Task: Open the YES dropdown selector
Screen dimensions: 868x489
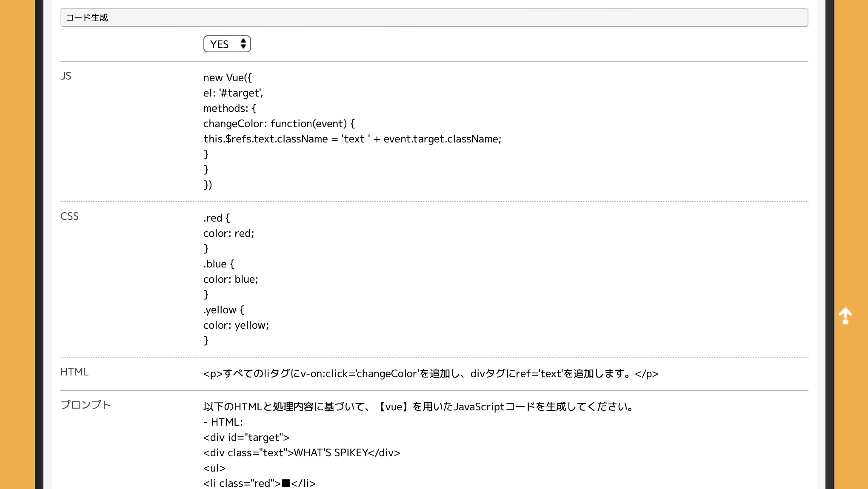Action: pyautogui.click(x=227, y=44)
